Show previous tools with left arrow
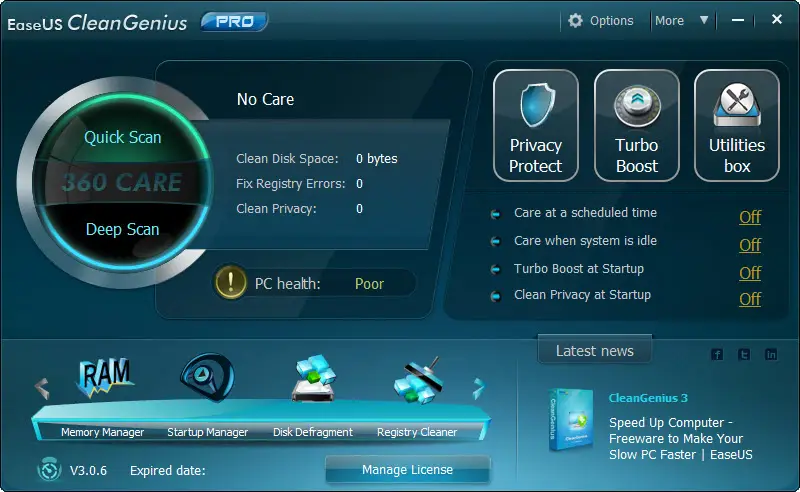Viewport: 800px width, 492px height. point(42,388)
